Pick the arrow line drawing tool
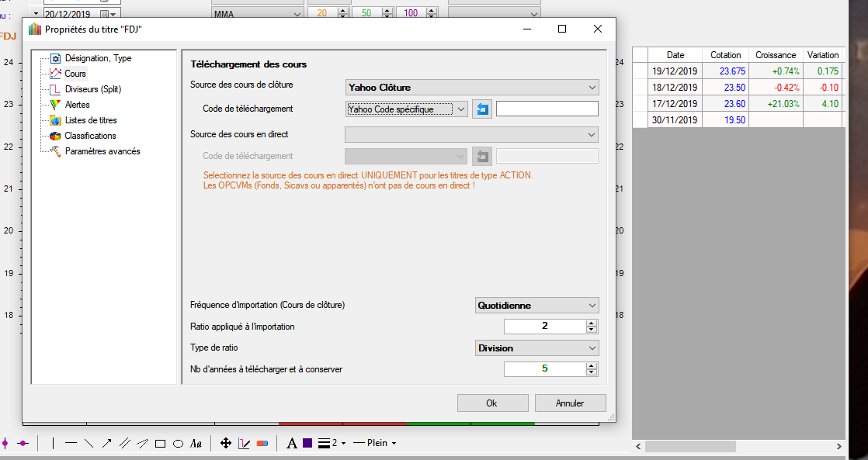 [106, 444]
